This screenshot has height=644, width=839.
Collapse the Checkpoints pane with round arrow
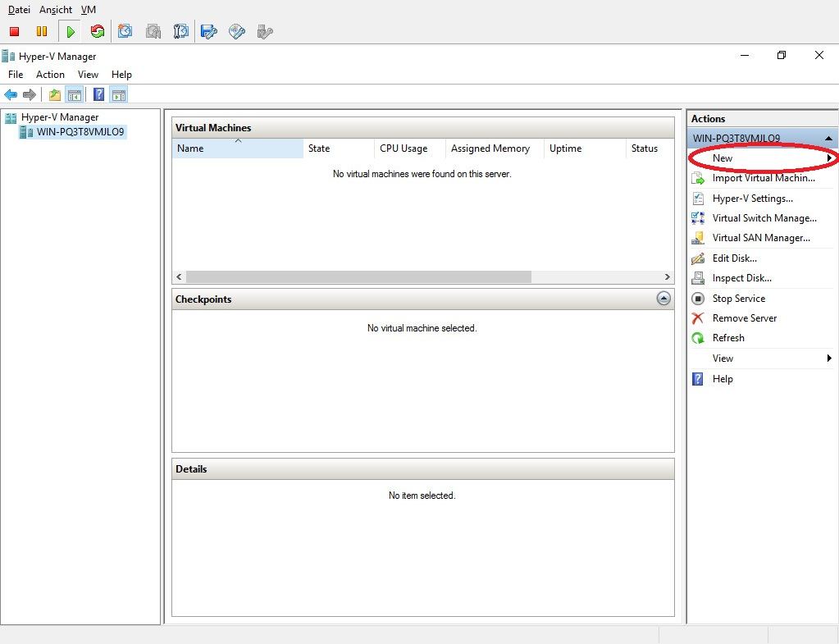click(x=663, y=299)
